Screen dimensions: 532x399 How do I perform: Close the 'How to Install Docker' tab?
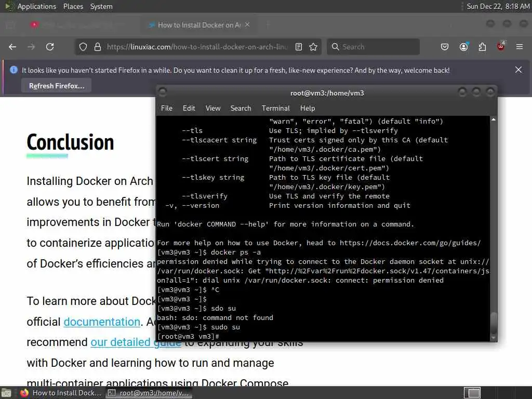point(247,25)
